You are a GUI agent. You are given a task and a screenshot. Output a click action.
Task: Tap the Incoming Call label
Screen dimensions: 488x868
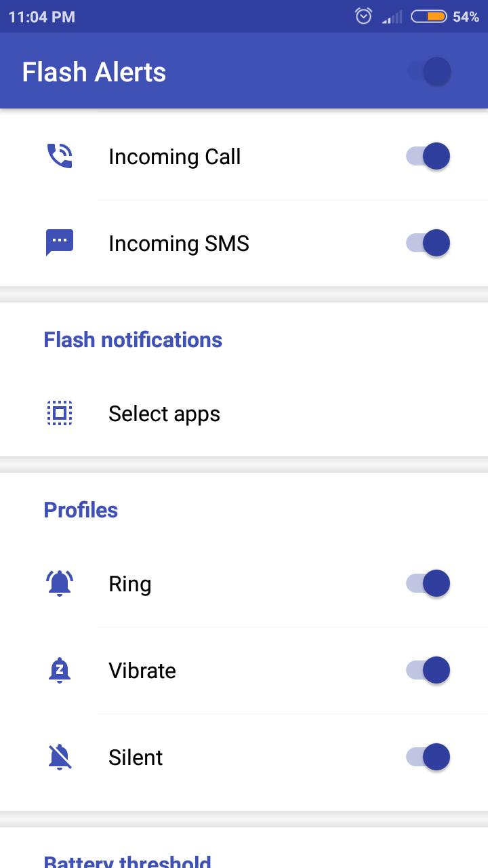coord(174,157)
